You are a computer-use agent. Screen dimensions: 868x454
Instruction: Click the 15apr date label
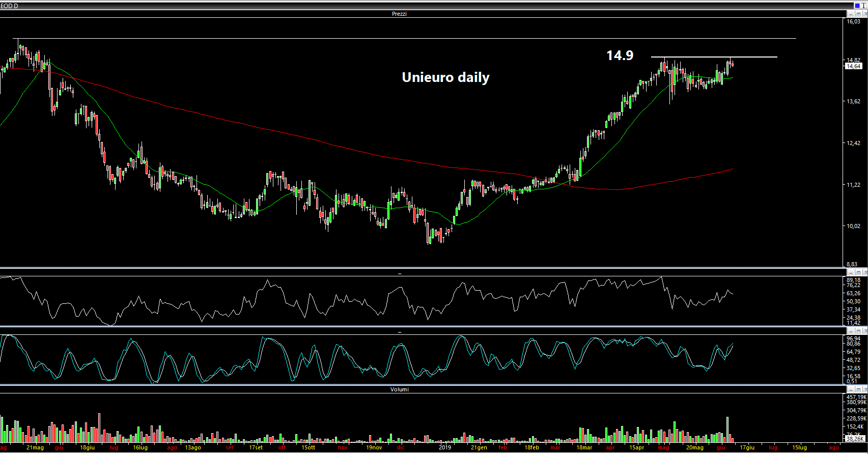tap(637, 448)
